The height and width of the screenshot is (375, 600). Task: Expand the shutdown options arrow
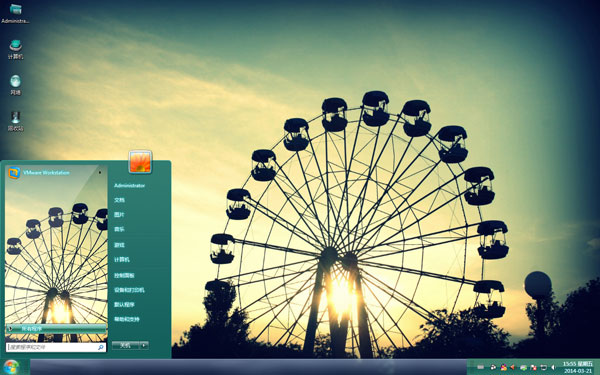(144, 345)
